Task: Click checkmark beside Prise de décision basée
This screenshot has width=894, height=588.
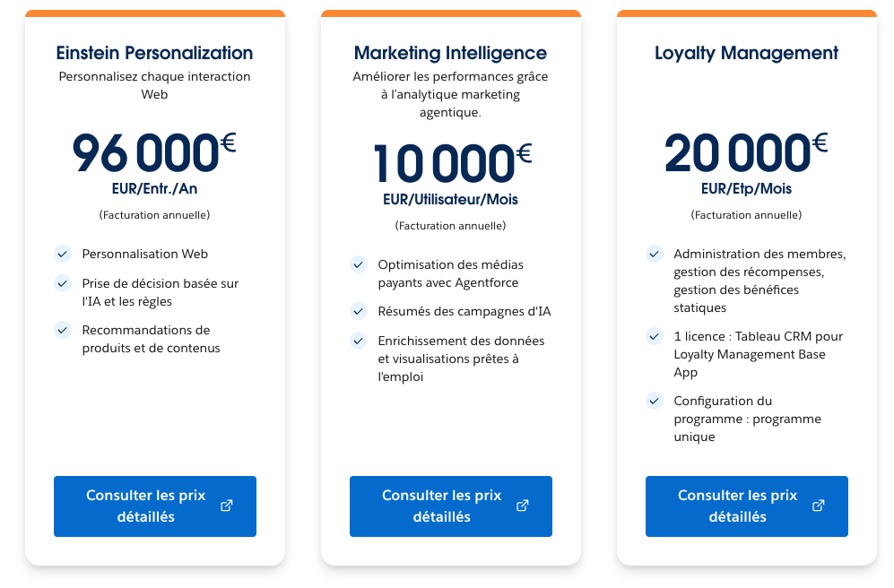Action: 63,283
